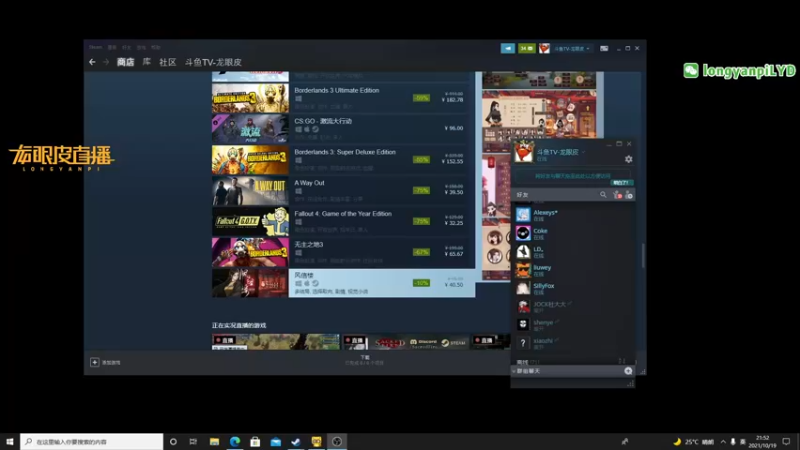800x450 pixels.
Task: Click the add a friend icon
Action: [x=629, y=195]
